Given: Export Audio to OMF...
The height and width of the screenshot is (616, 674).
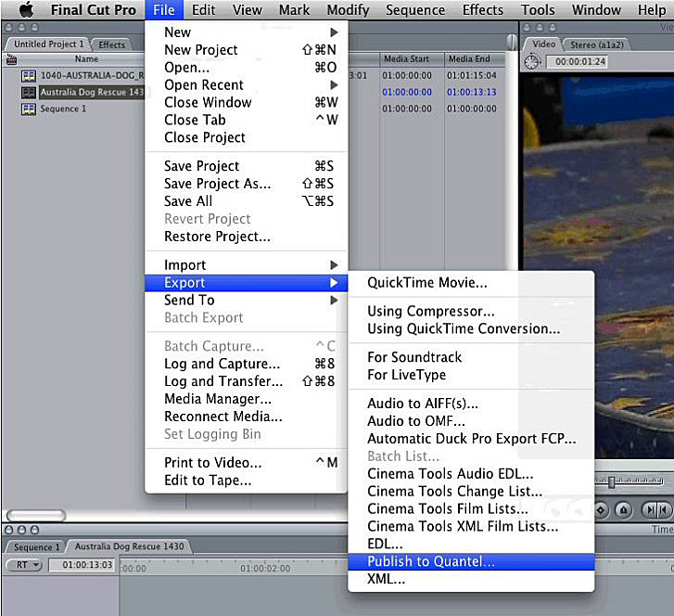Looking at the screenshot, I should 471,421.
